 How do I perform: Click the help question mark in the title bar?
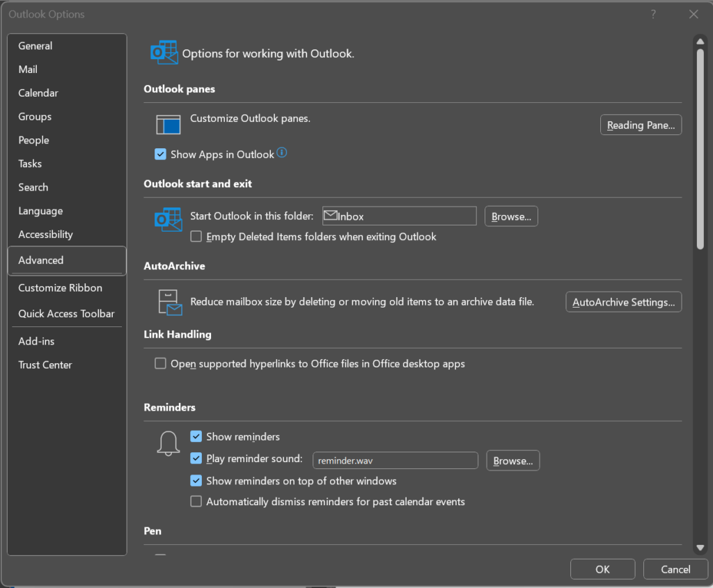coord(653,14)
